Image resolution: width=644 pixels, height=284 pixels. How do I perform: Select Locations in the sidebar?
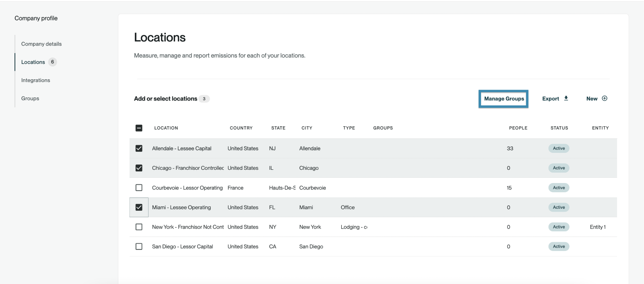pyautogui.click(x=33, y=62)
